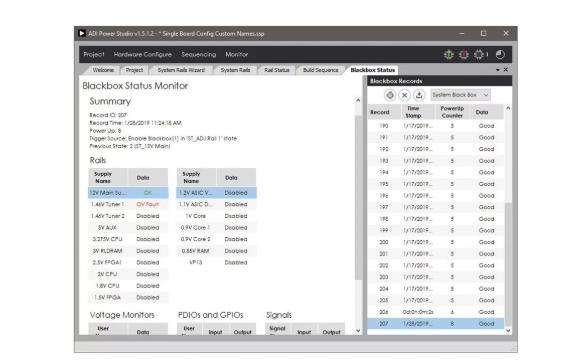Screen dimensions: 561x361
Task: Click the red chip status icon
Action: coord(464,55)
